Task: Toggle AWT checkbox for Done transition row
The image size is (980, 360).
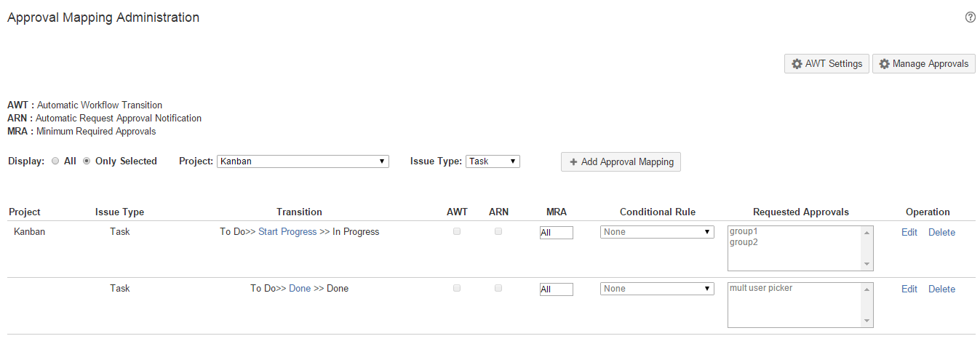Action: 457,288
